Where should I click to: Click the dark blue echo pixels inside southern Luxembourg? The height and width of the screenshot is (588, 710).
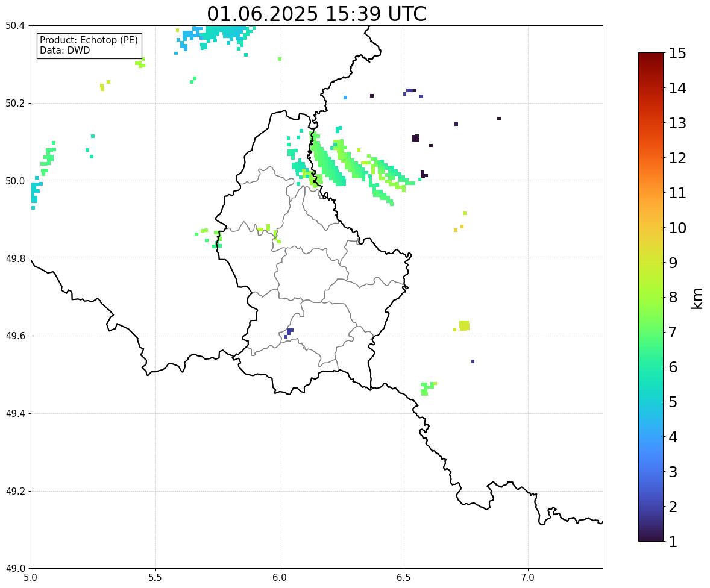[x=289, y=333]
